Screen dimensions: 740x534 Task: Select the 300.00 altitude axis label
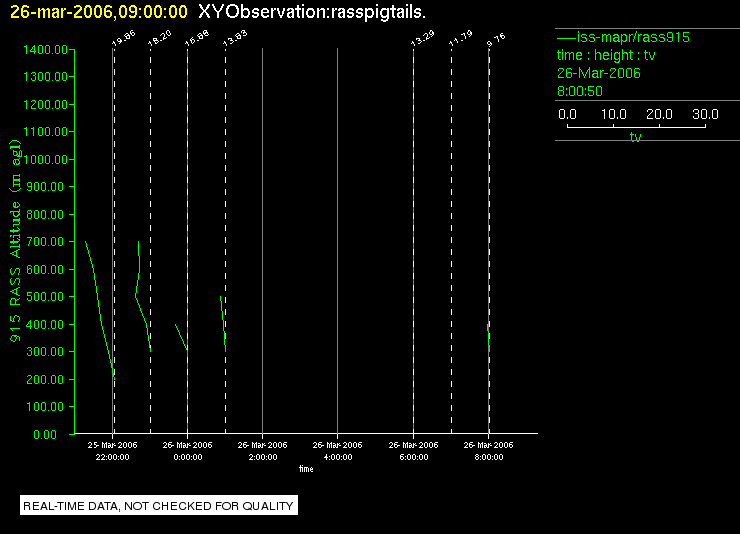pyautogui.click(x=45, y=351)
